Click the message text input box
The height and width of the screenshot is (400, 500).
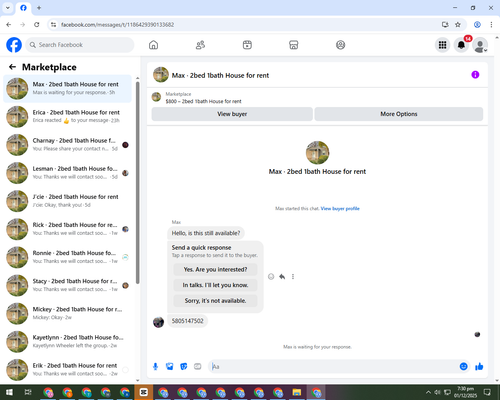pos(333,367)
